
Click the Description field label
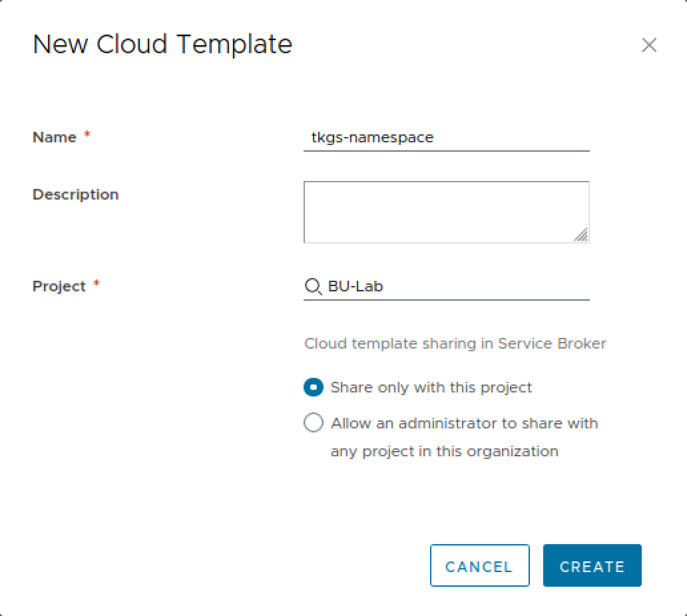[76, 194]
